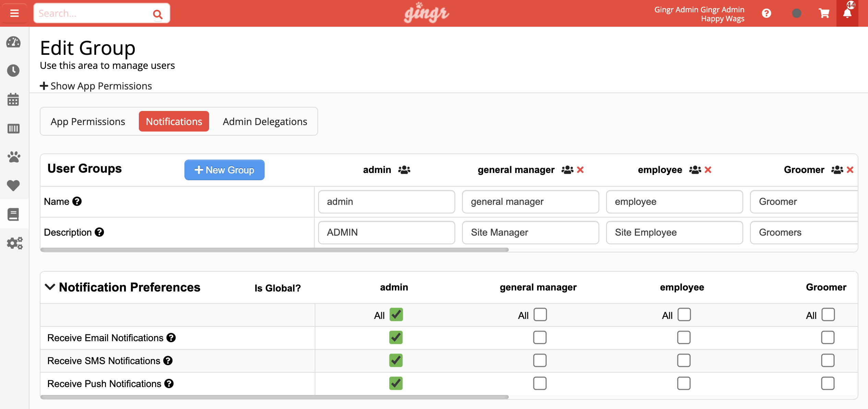Click the Is Global? column header
Image resolution: width=868 pixels, height=409 pixels.
[x=278, y=288]
